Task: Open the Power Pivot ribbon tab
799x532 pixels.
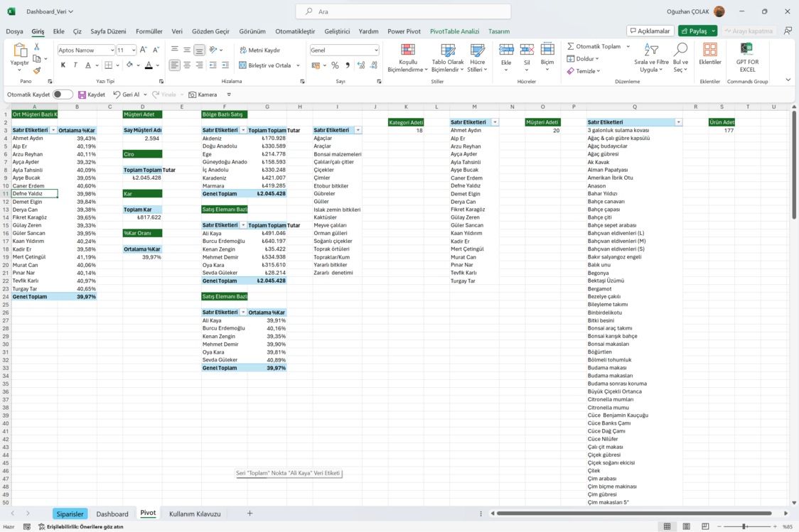Action: click(404, 31)
